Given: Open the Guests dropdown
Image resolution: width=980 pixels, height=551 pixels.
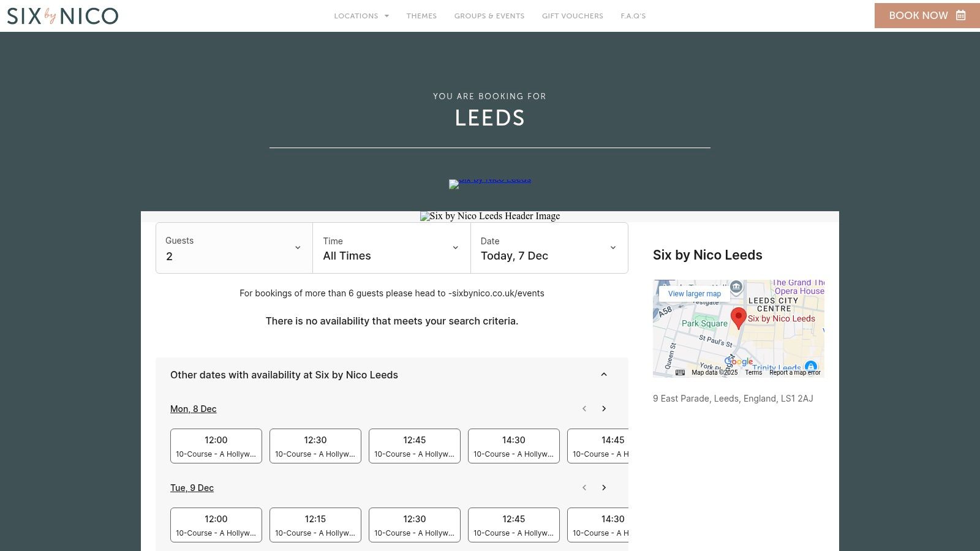Looking at the screenshot, I should pyautogui.click(x=234, y=248).
